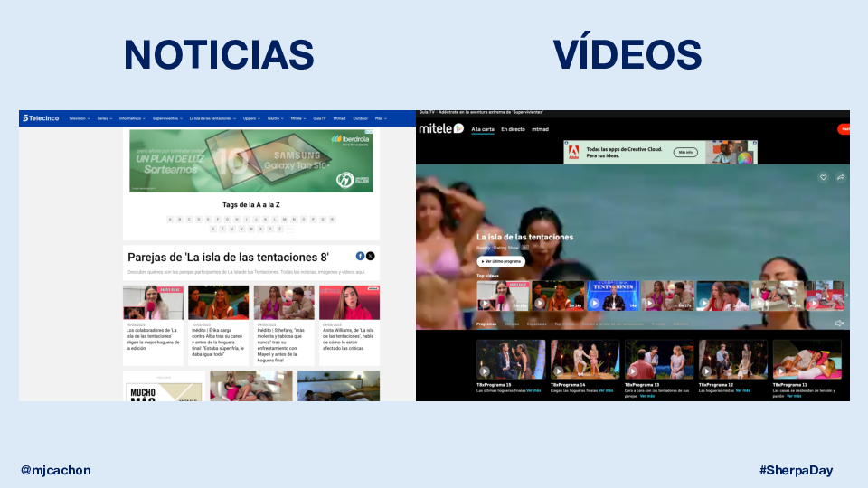868x488 pixels.
Task: Click the share arrow icon on mitele
Action: (840, 178)
